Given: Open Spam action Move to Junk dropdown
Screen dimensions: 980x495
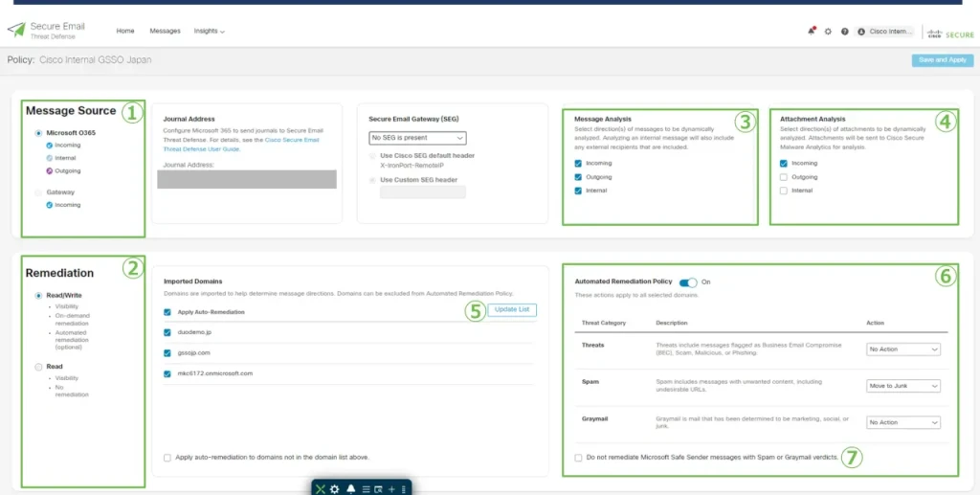Looking at the screenshot, I should (903, 386).
